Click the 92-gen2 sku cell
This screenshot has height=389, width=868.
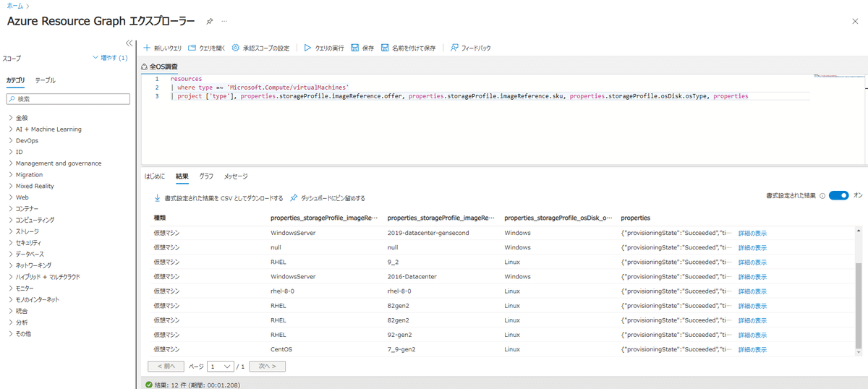[401, 335]
